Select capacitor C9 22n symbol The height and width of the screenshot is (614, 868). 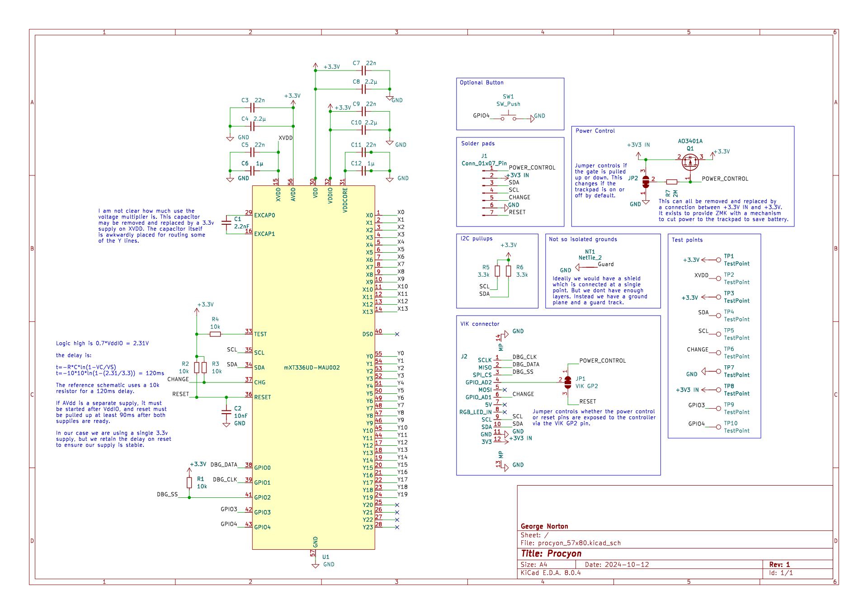coord(363,111)
